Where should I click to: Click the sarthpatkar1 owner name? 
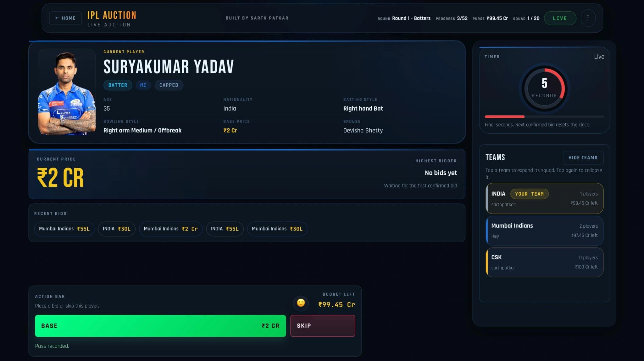coord(504,205)
